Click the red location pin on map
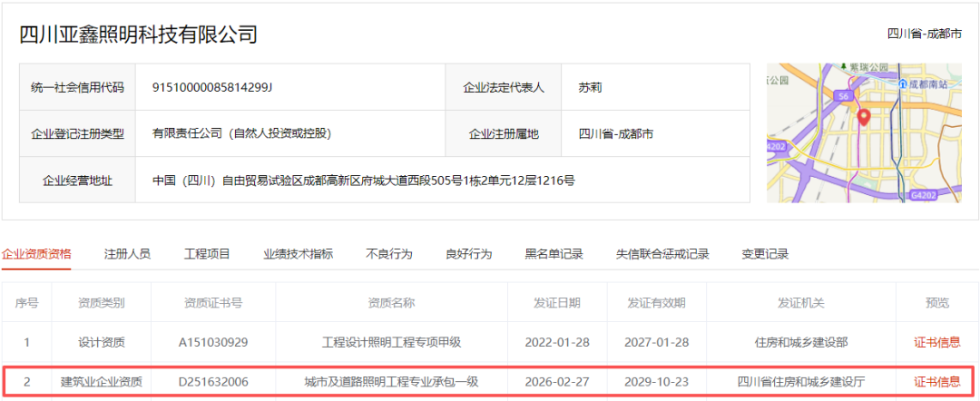The width and height of the screenshot is (980, 401). [x=865, y=117]
